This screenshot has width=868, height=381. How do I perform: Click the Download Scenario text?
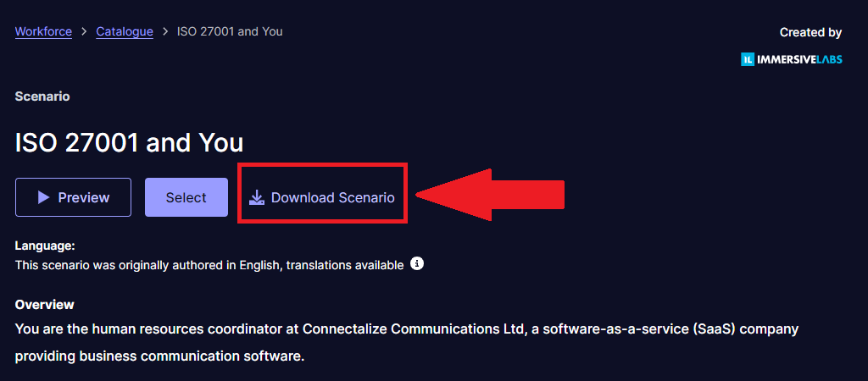pyautogui.click(x=332, y=197)
